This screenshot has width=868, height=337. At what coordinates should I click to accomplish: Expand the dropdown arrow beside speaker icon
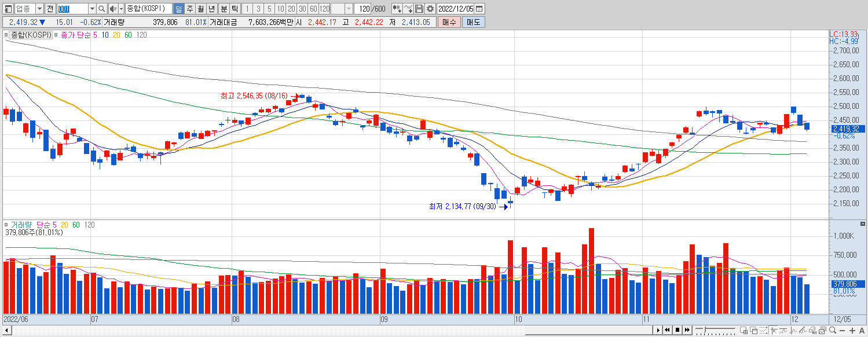[x=122, y=9]
